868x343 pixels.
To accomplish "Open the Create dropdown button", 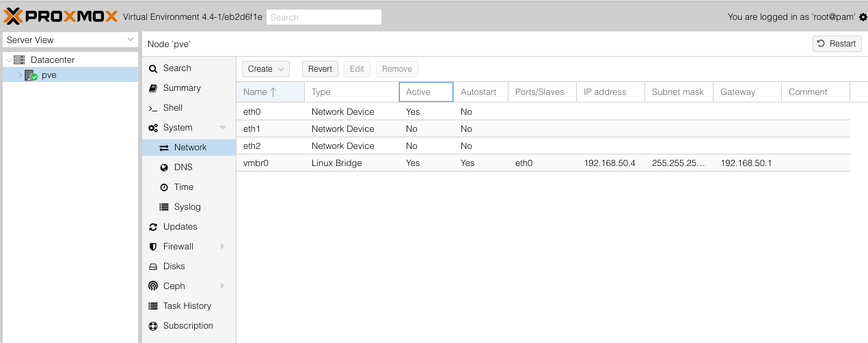I will (x=266, y=69).
